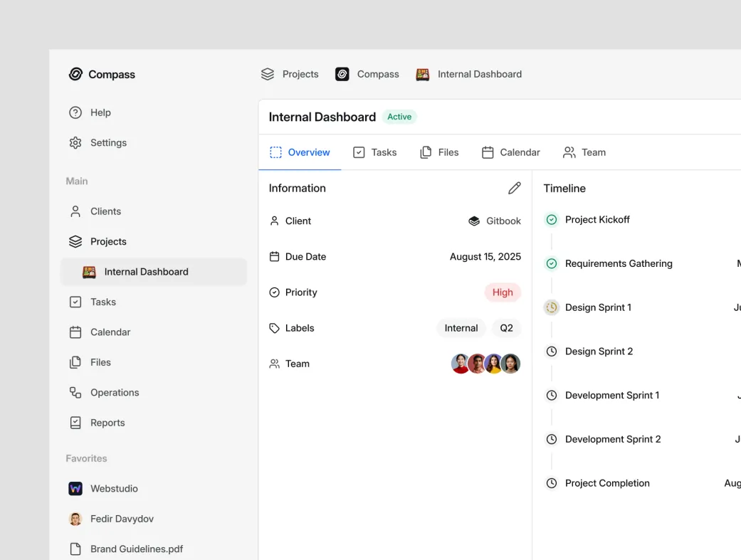The image size is (741, 560).
Task: Go to Clients in the sidebar
Action: tap(105, 211)
